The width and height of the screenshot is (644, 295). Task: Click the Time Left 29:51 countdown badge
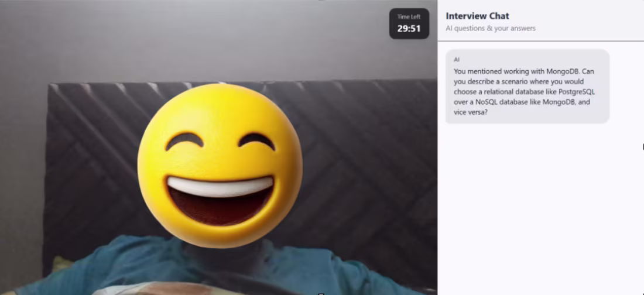point(409,24)
